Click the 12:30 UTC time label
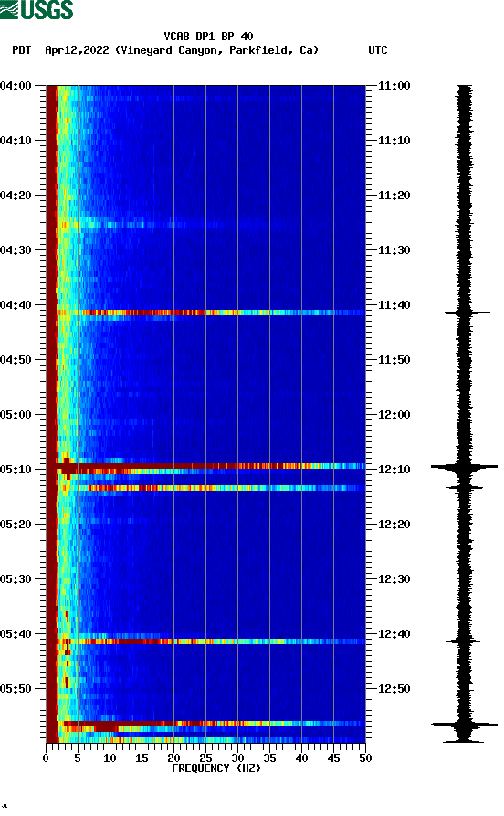504x816 pixels. pyautogui.click(x=394, y=579)
